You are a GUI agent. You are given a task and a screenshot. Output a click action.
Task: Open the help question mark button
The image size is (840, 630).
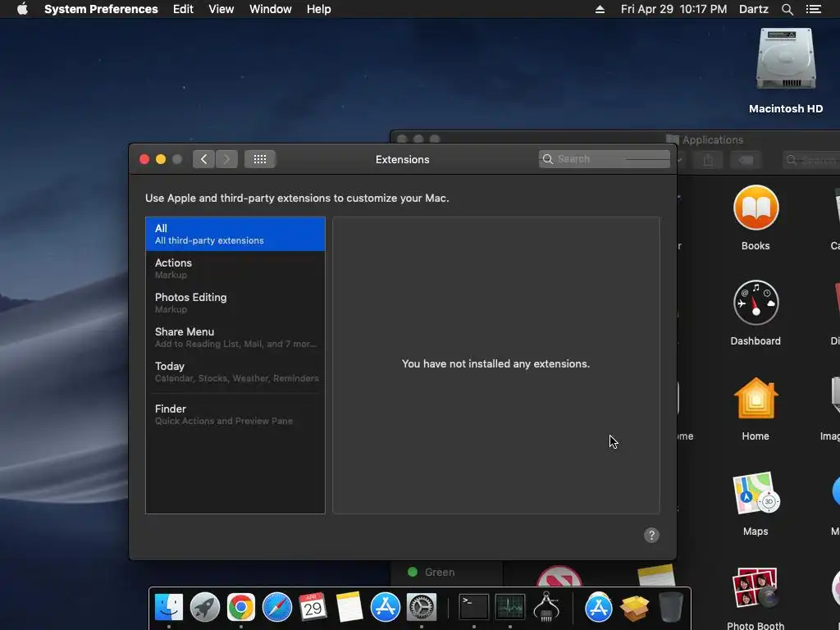point(651,535)
